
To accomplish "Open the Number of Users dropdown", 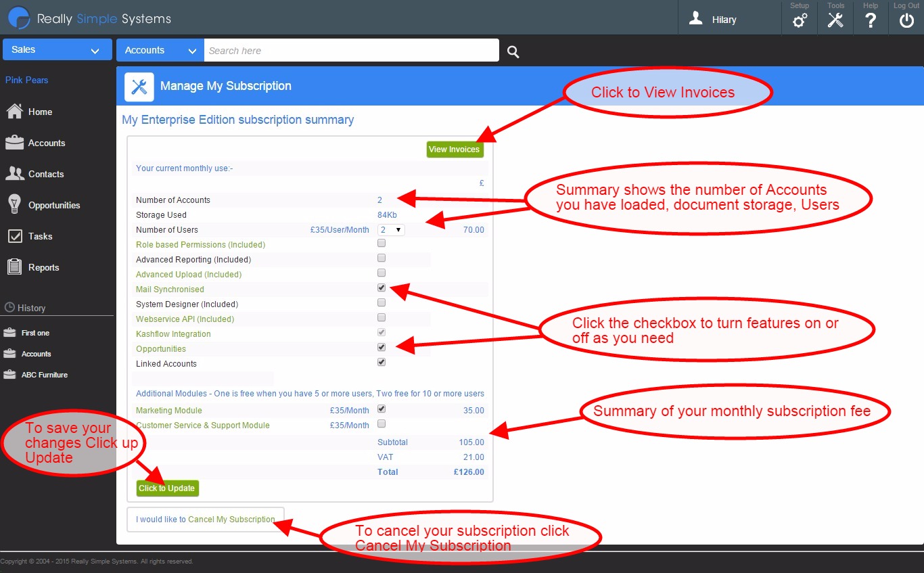I will 391,229.
